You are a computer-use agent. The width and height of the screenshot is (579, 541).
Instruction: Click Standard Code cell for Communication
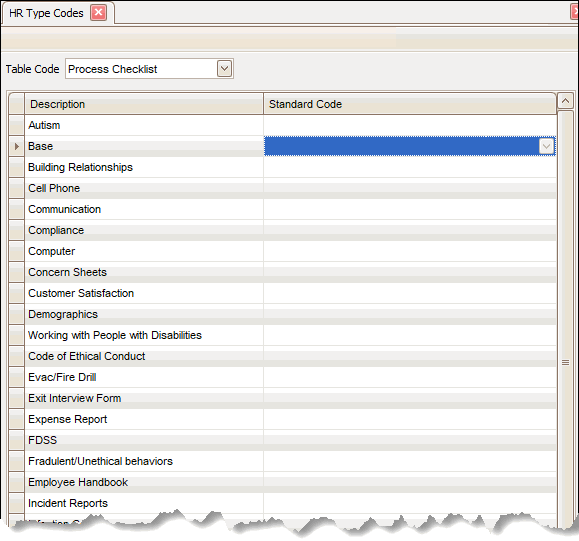[410, 209]
